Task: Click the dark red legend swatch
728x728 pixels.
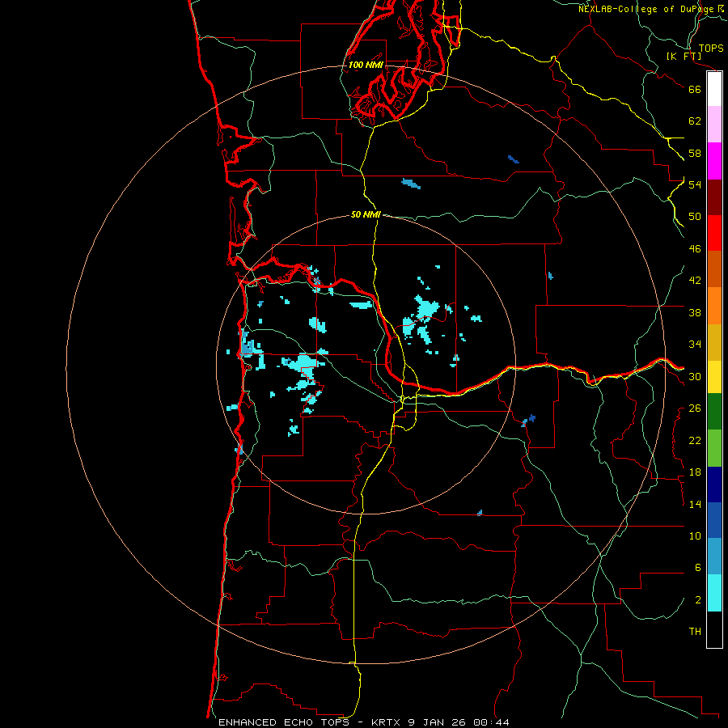Action: 714,197
